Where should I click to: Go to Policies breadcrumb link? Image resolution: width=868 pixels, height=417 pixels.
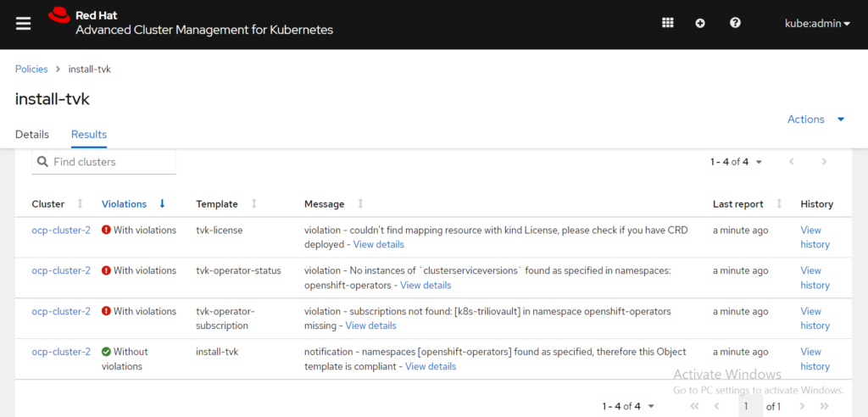tap(31, 69)
